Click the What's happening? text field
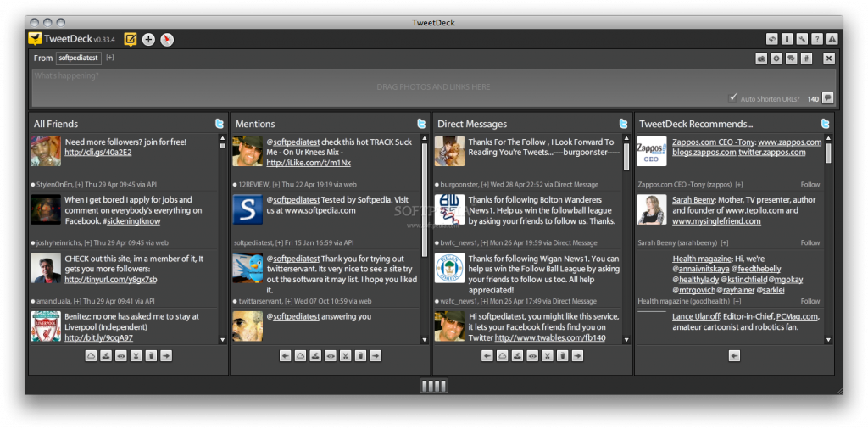 (x=433, y=87)
